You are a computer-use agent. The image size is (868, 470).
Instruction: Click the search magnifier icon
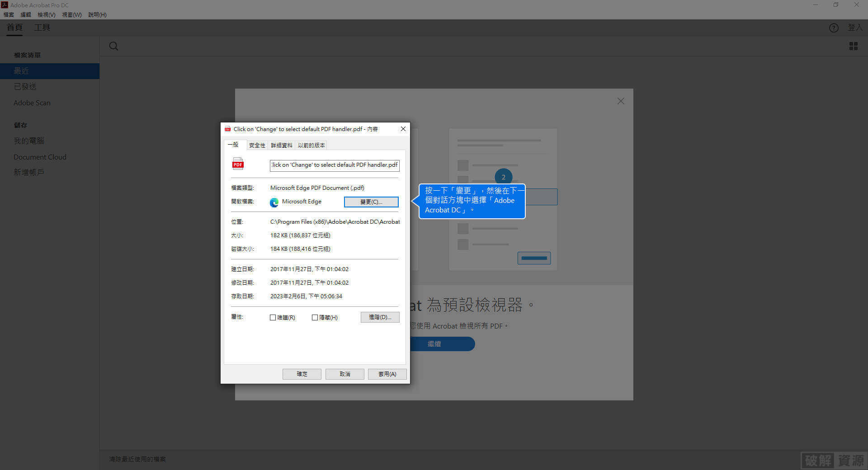click(113, 46)
